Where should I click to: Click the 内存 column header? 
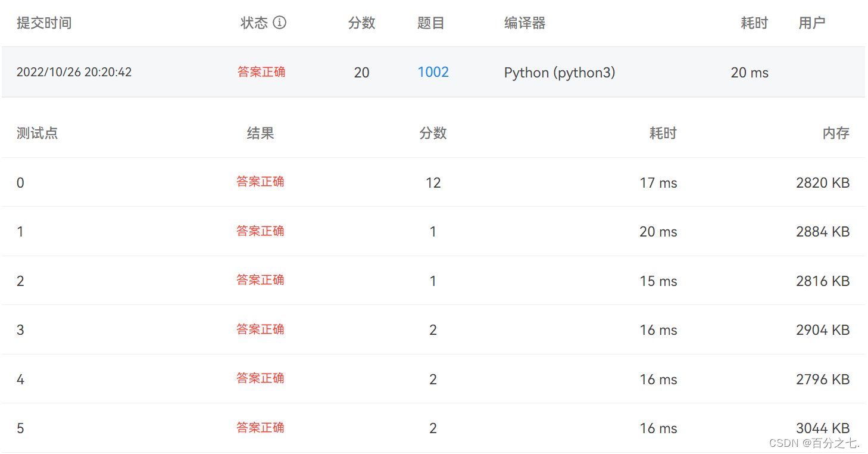[836, 133]
